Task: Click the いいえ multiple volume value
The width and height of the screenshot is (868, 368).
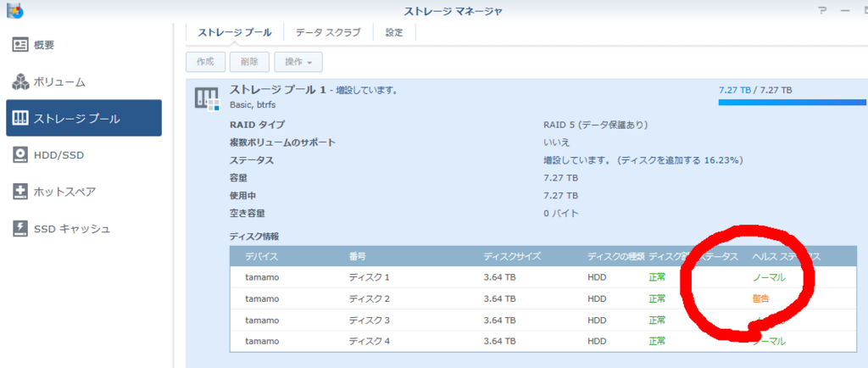Action: point(556,142)
